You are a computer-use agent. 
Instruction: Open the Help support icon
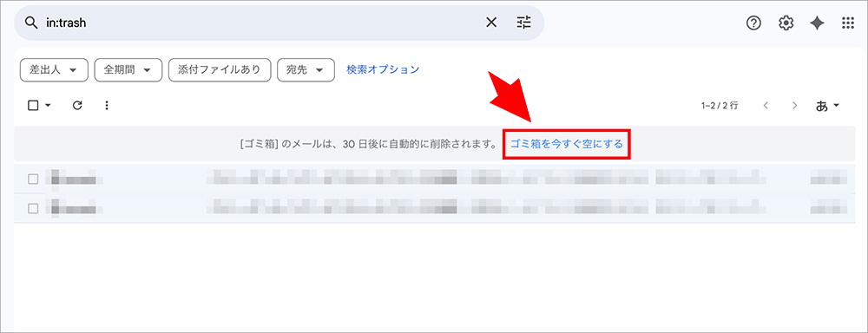753,23
